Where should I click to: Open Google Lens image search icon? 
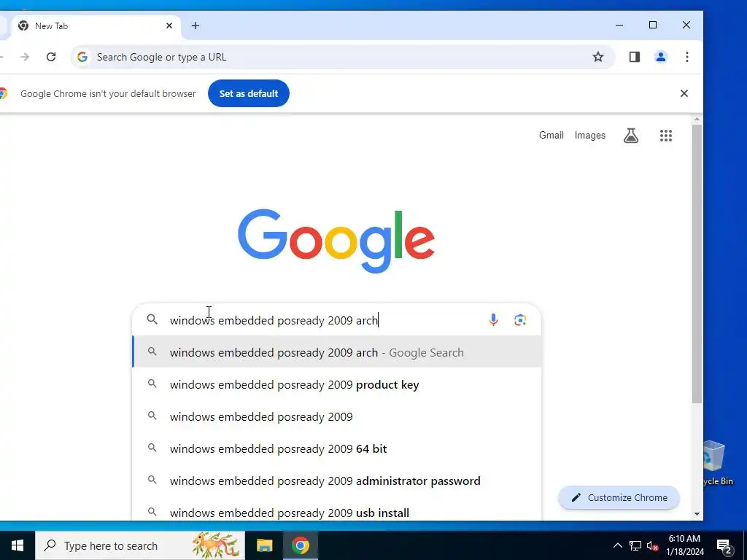519,320
